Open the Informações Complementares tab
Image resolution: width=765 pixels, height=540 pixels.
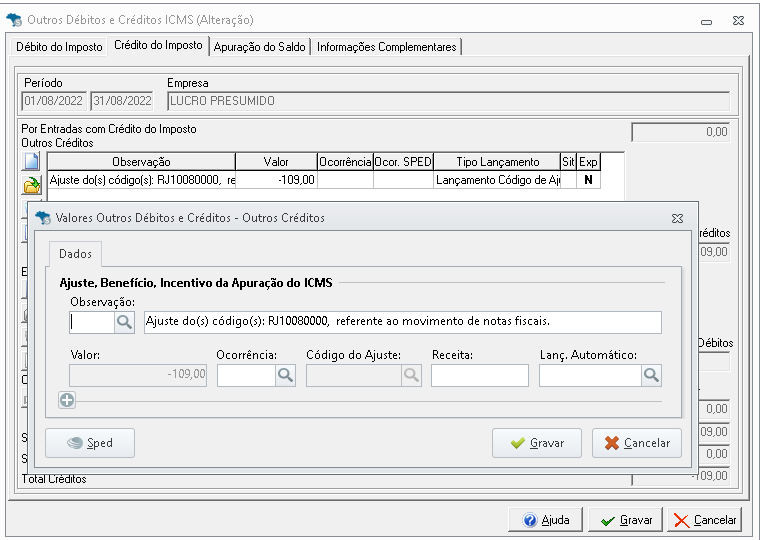click(x=386, y=47)
